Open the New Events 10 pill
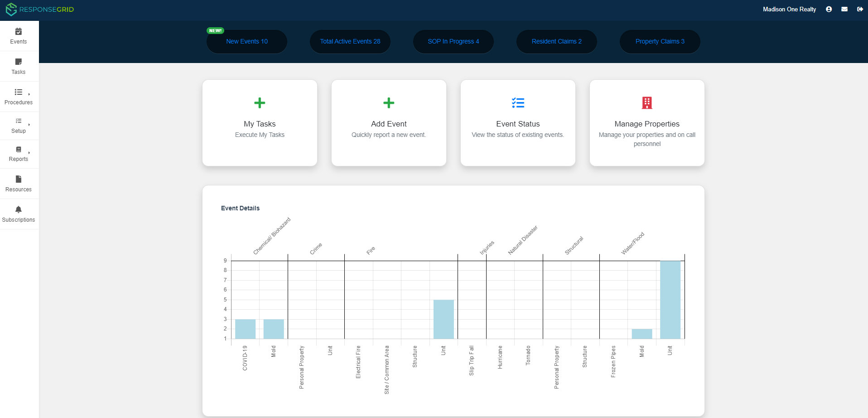This screenshot has height=418, width=868. [x=247, y=42]
